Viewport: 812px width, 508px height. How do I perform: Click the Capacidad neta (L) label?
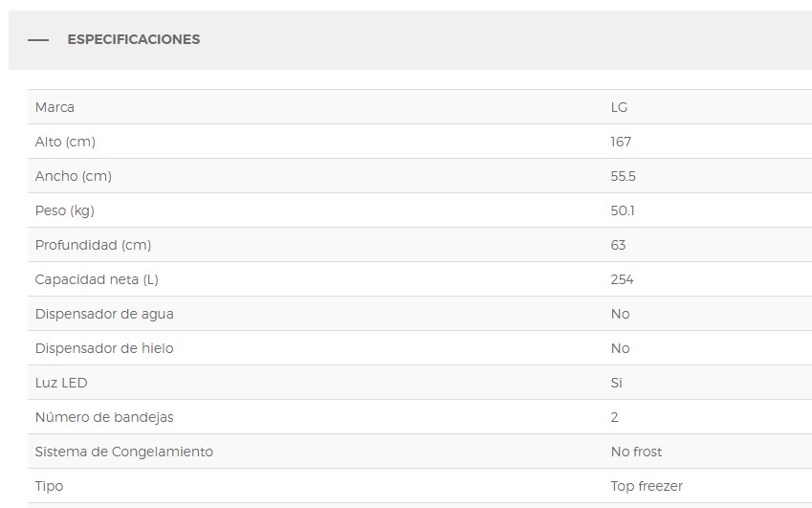[96, 279]
